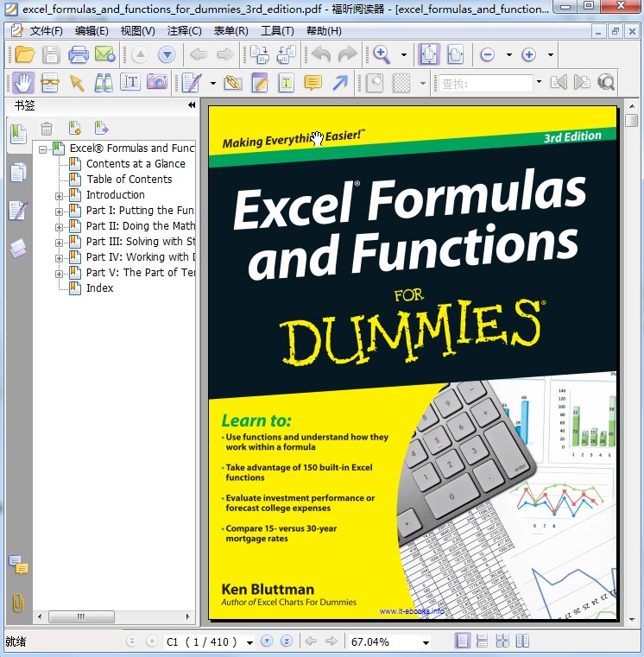Collapse the Excel Formulas root bookmark
Screen dimensions: 644x657
point(42,149)
